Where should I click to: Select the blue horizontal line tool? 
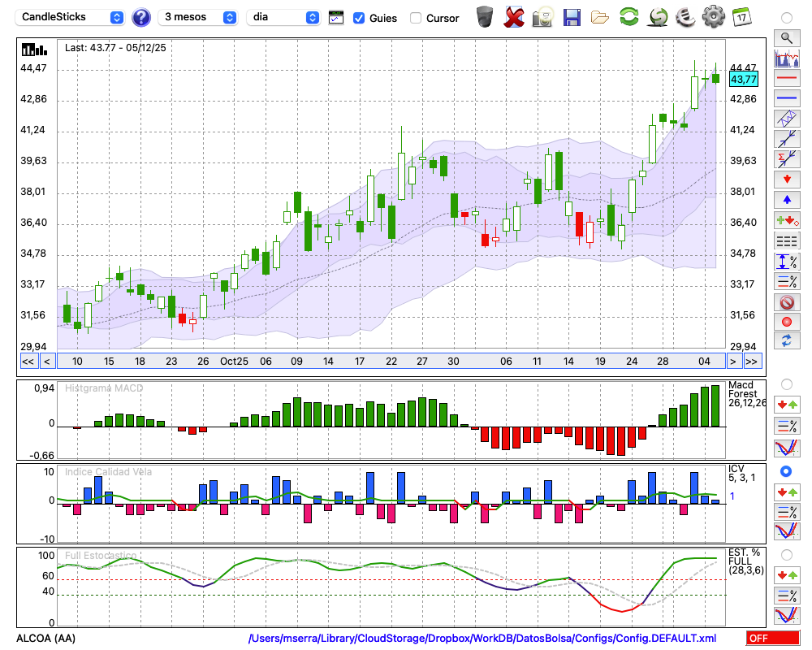point(787,98)
